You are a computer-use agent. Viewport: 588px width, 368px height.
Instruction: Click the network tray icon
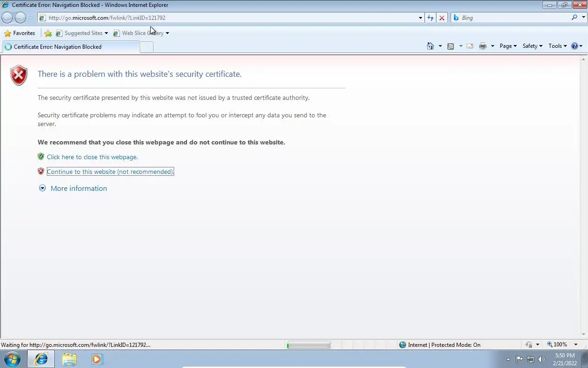(531, 359)
